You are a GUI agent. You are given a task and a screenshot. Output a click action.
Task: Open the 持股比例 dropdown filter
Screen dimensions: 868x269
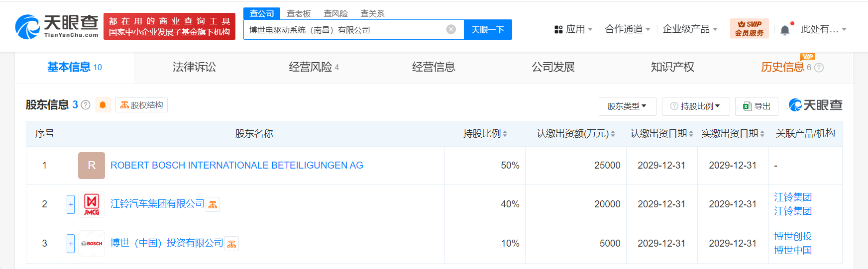click(x=696, y=106)
